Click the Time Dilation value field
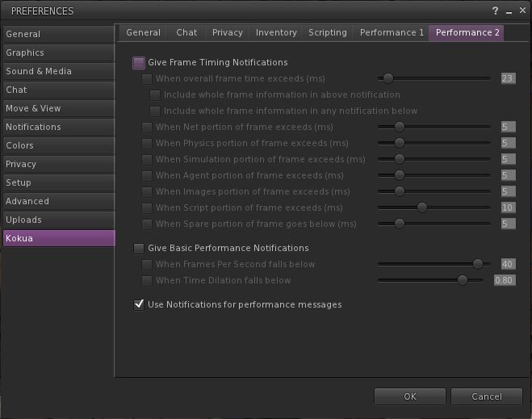532x419 pixels. coord(504,280)
